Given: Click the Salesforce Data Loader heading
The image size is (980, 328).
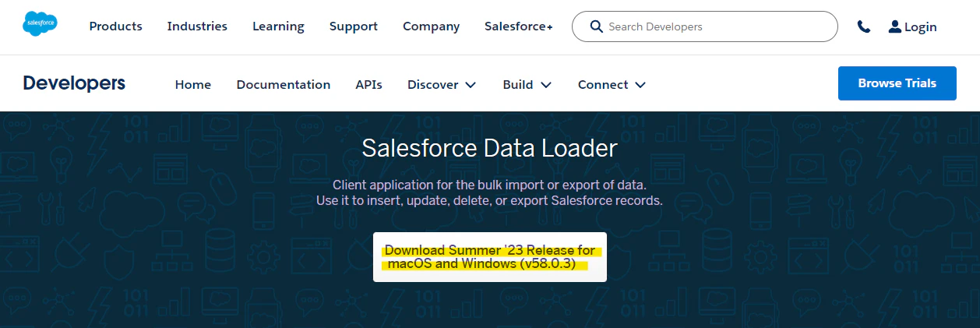Looking at the screenshot, I should 489,148.
